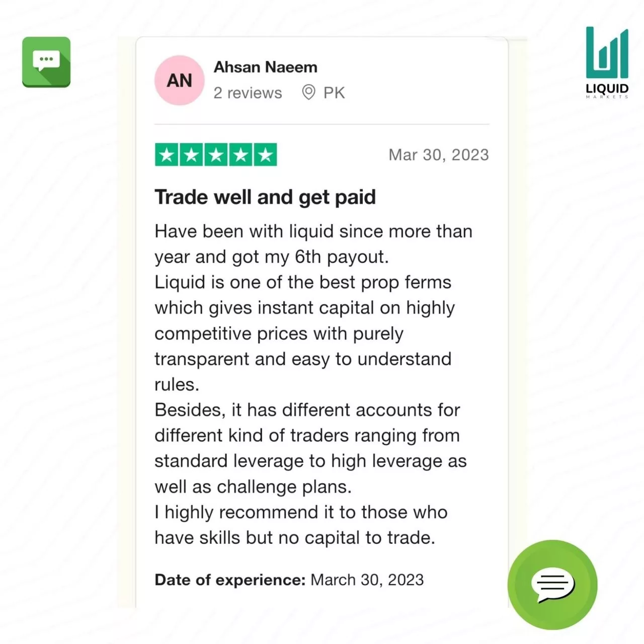Open reviewer name Ahsan Naeem
The height and width of the screenshot is (644, 644).
click(265, 67)
